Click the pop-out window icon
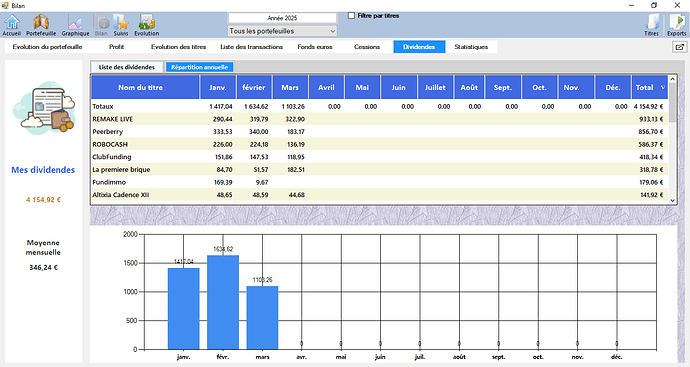Viewport: 690px width, 367px height. pyautogui.click(x=679, y=47)
